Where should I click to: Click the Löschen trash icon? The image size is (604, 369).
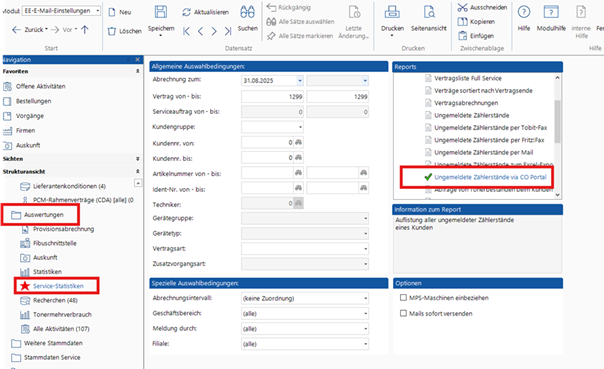(x=111, y=31)
